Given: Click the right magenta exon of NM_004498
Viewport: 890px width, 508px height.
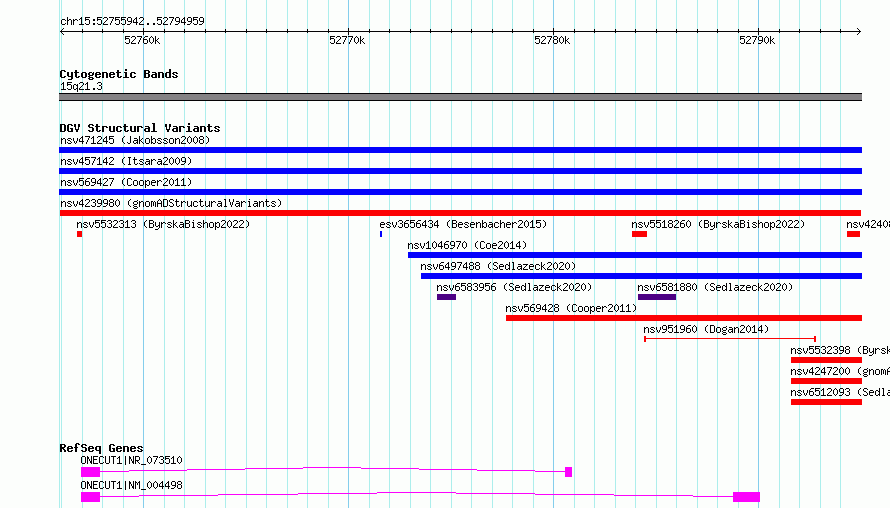Looking at the screenshot, I should point(746,497).
